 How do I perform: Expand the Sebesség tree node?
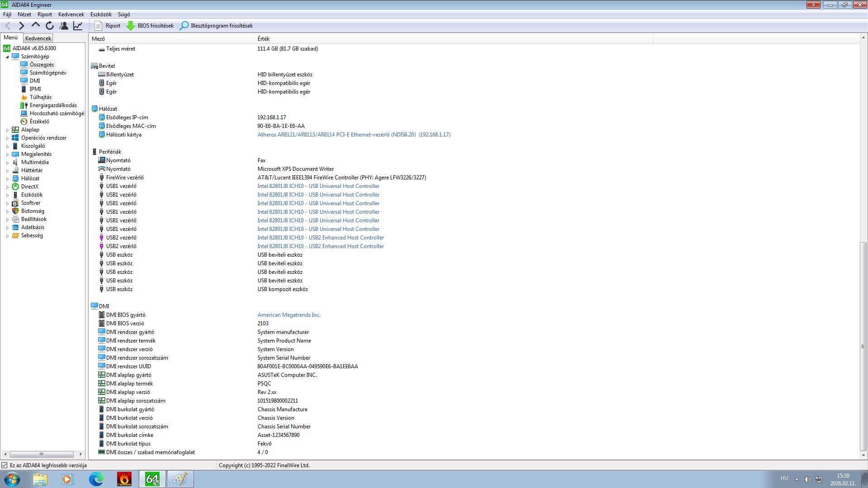pos(7,236)
